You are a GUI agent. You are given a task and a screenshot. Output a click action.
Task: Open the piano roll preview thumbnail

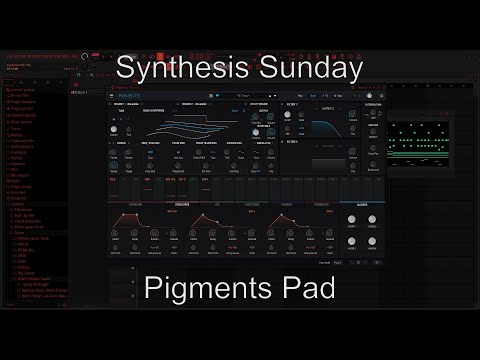pos(418,144)
